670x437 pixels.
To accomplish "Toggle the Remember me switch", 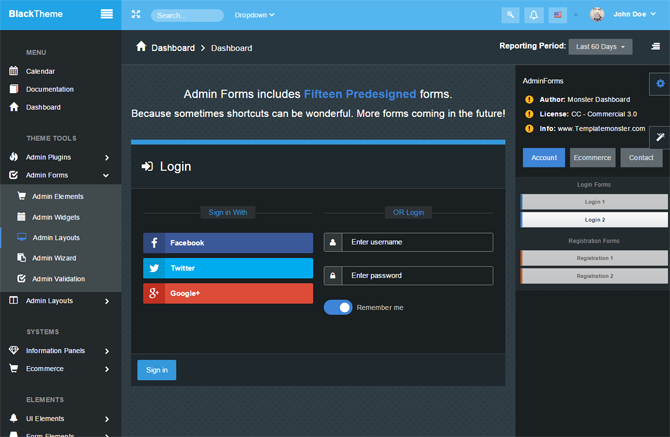I will pos(338,307).
